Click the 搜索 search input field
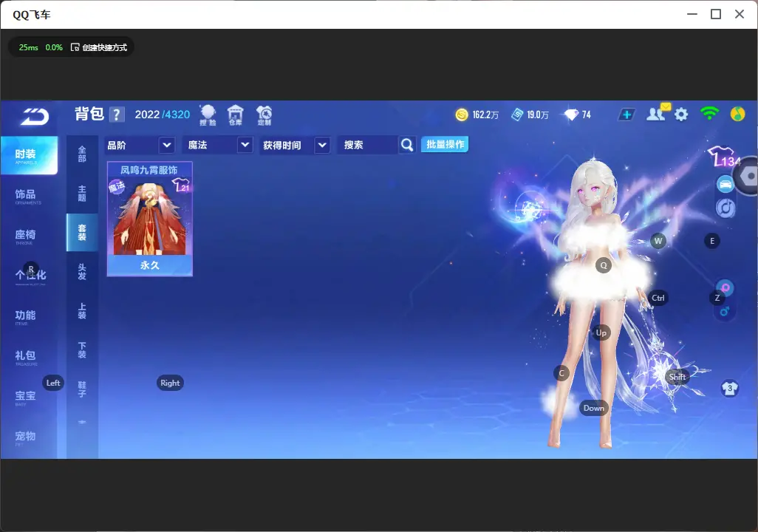Screen dimensions: 758x532 pos(369,145)
